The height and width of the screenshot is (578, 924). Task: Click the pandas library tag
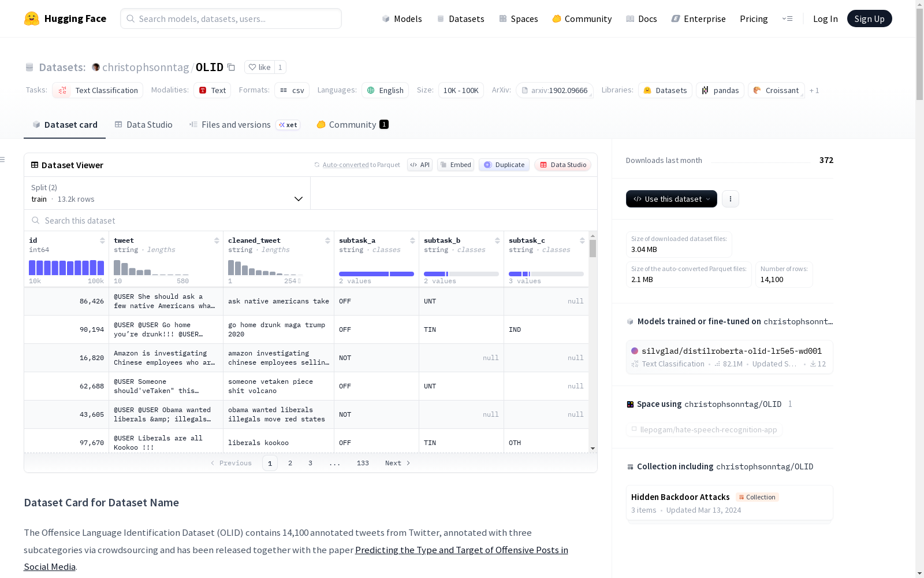coord(720,90)
